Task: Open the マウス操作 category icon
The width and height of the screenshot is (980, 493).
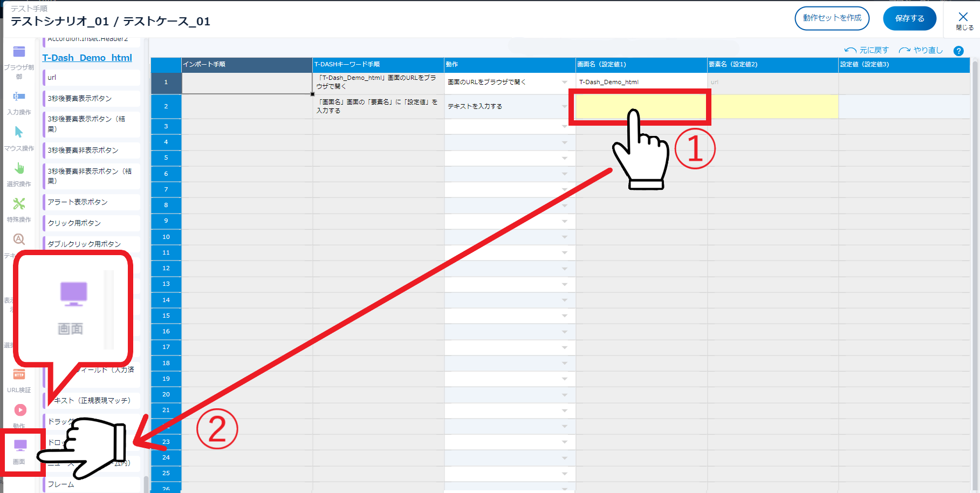Action: click(19, 133)
